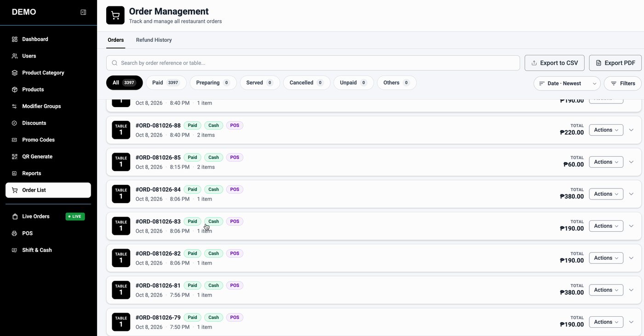
Task: Collapse the sidebar with the panel icon
Action: (83, 12)
